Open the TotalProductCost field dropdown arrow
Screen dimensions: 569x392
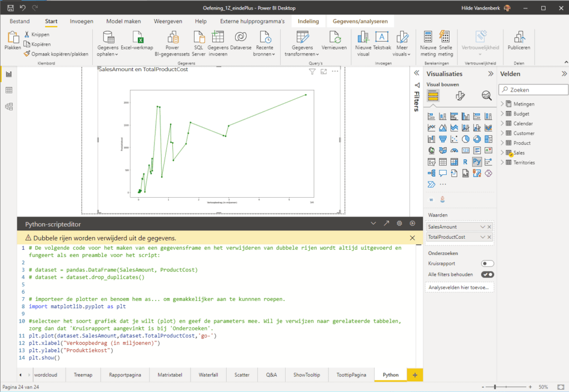tap(483, 237)
